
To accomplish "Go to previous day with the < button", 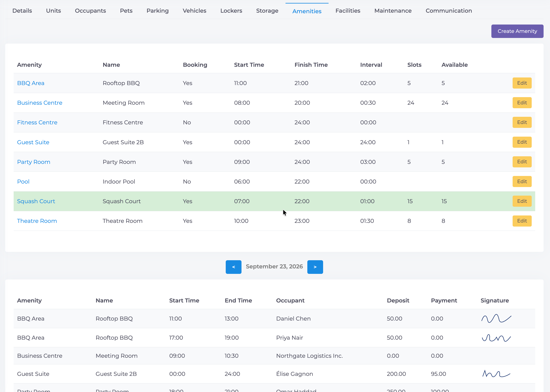I will [x=233, y=267].
